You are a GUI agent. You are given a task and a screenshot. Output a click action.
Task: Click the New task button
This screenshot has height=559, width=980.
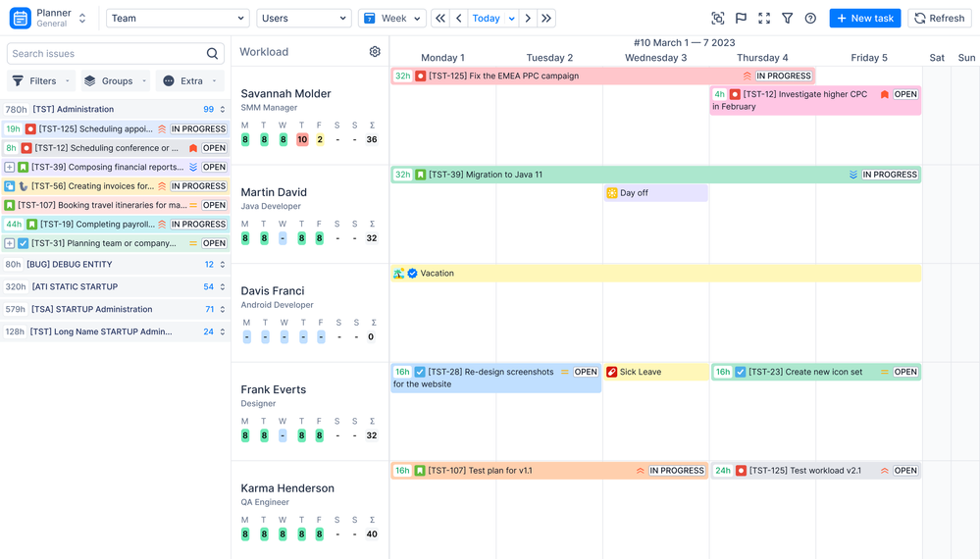click(865, 18)
